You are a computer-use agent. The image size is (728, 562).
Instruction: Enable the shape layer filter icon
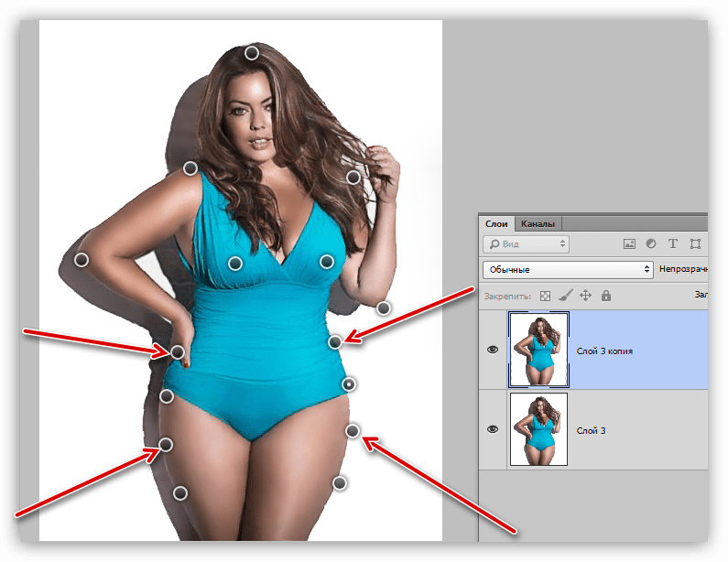point(695,244)
